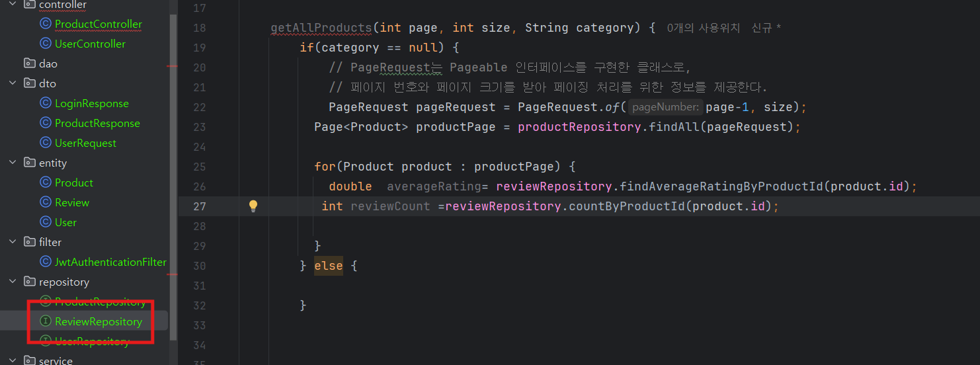Select the controller package label
Image resolution: width=980 pixels, height=365 pixels.
63,5
